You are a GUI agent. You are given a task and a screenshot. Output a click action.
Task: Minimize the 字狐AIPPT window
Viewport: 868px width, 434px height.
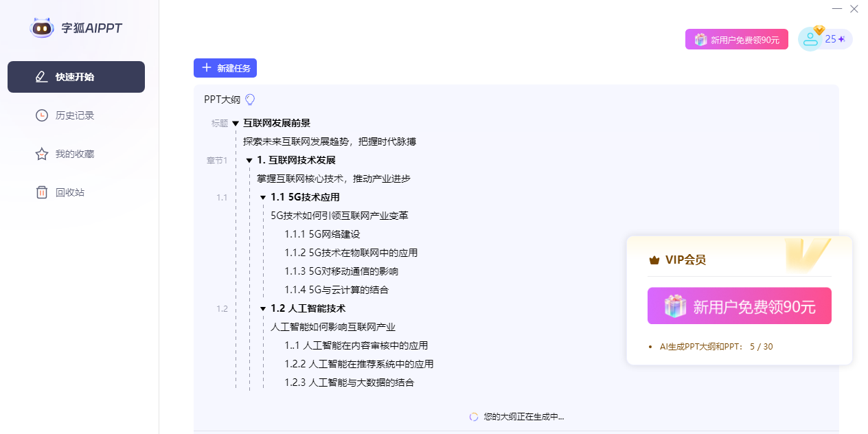[x=837, y=9]
